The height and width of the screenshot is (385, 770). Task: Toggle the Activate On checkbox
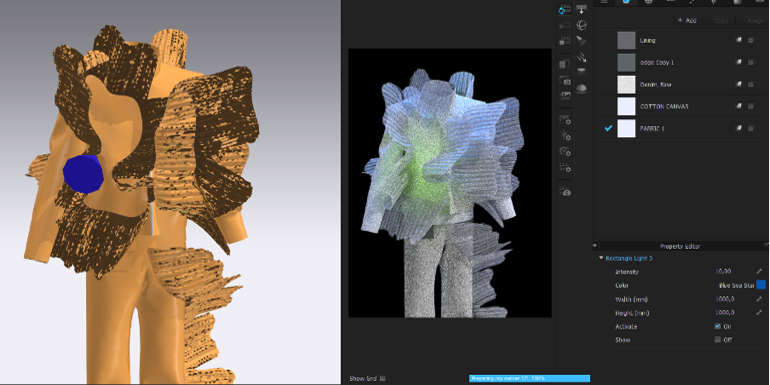[717, 326]
